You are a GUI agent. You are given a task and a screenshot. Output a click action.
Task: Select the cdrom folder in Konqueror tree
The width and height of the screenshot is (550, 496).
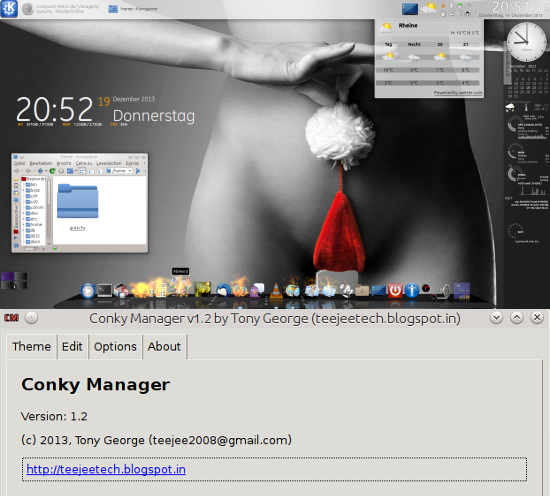pos(34,207)
